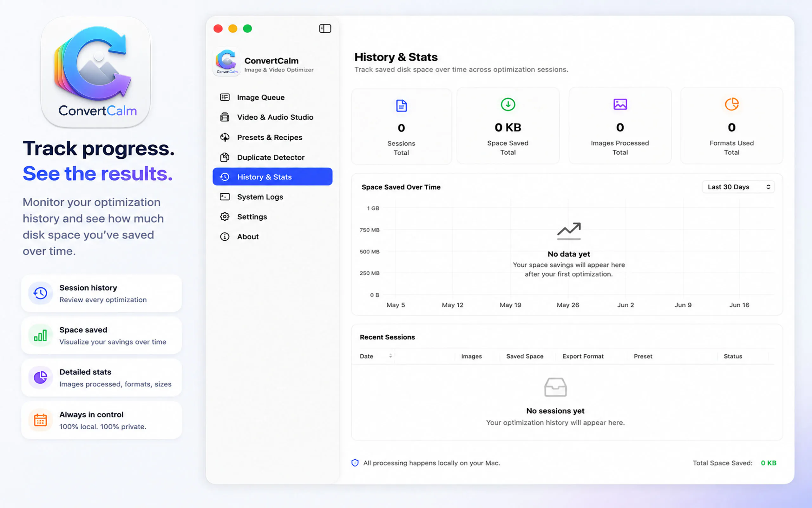
Task: Maximize the window with the green button
Action: (x=248, y=29)
